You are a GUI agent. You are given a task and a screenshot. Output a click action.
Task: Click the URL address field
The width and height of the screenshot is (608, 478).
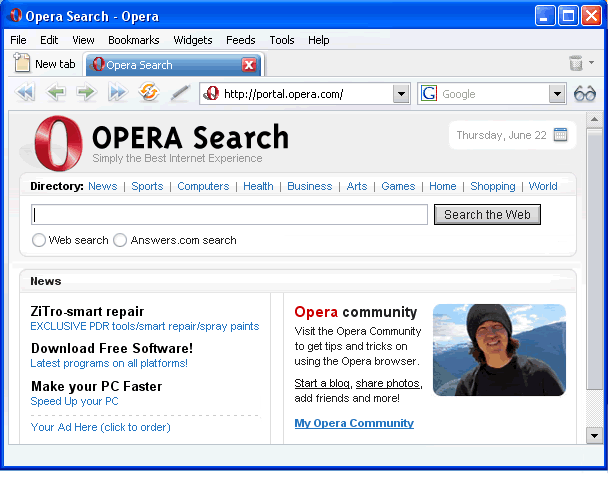307,94
